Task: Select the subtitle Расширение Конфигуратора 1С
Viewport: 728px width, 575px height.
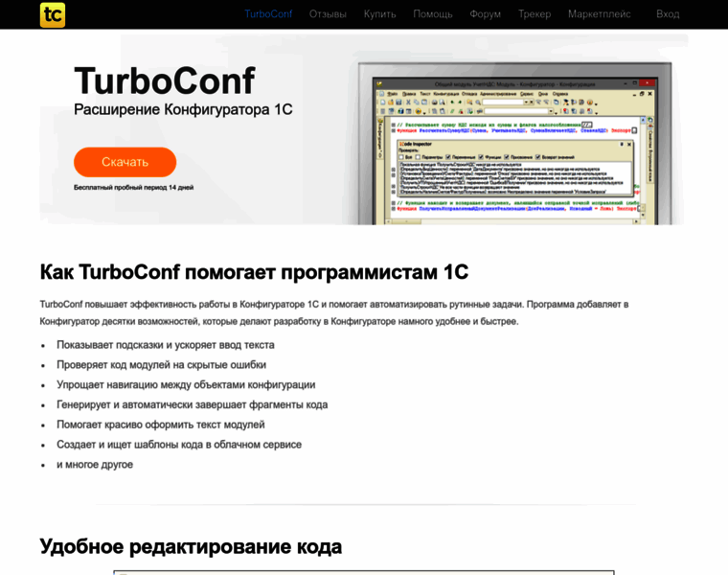Action: point(183,109)
